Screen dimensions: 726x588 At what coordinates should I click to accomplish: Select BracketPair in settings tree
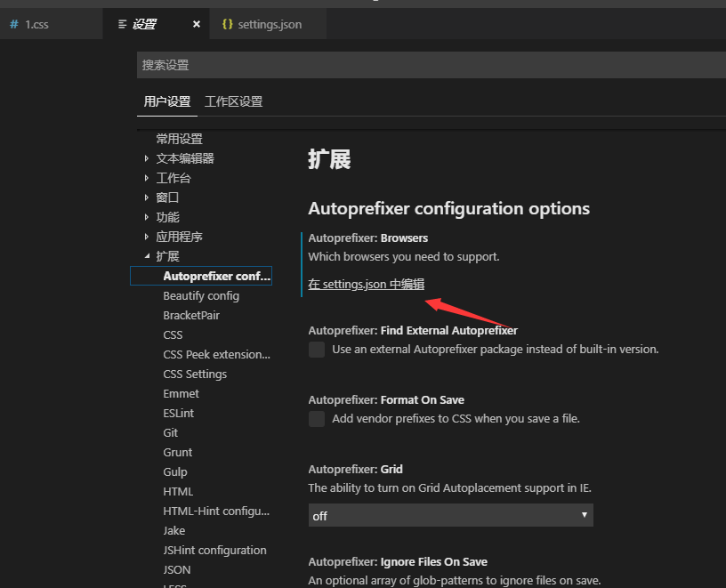[191, 315]
